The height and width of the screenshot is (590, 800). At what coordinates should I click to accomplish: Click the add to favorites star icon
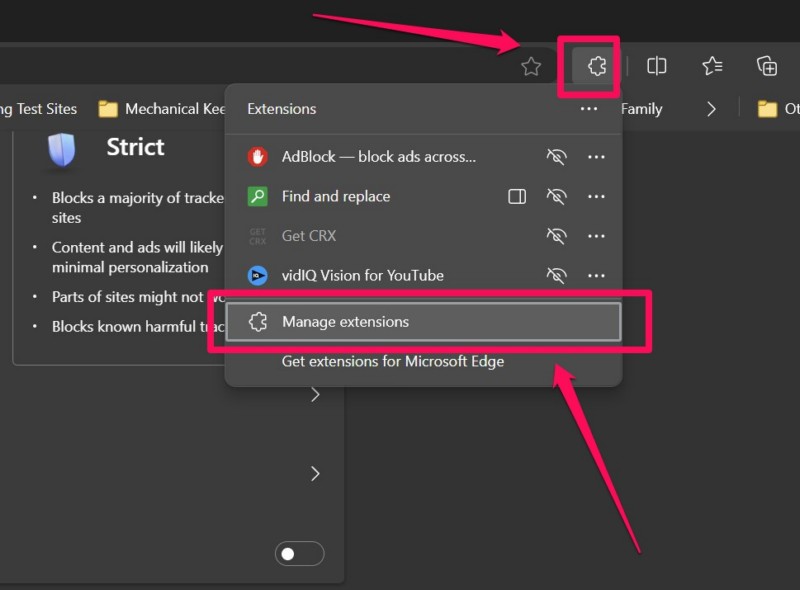tap(529, 66)
